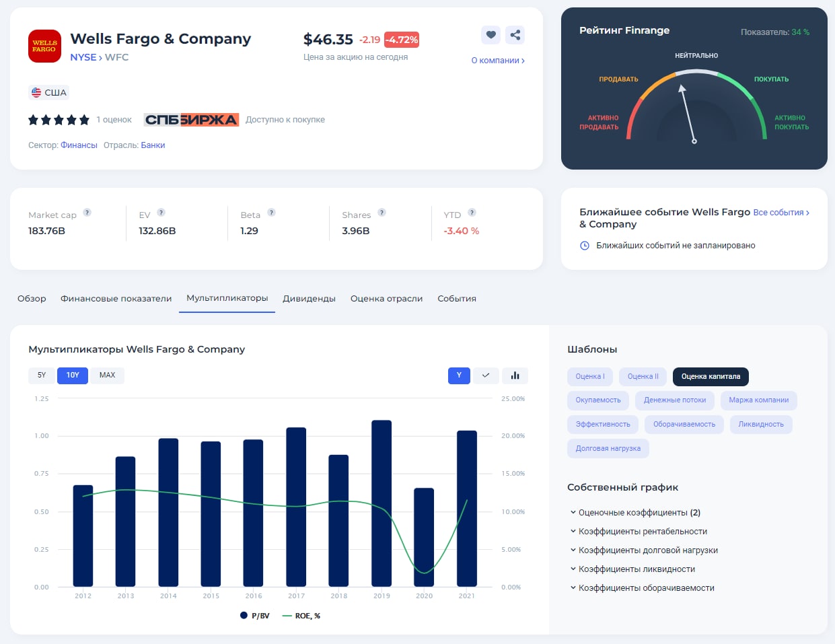This screenshot has height=644, width=835.
Task: Click the Финансы sector link
Action: [x=79, y=145]
